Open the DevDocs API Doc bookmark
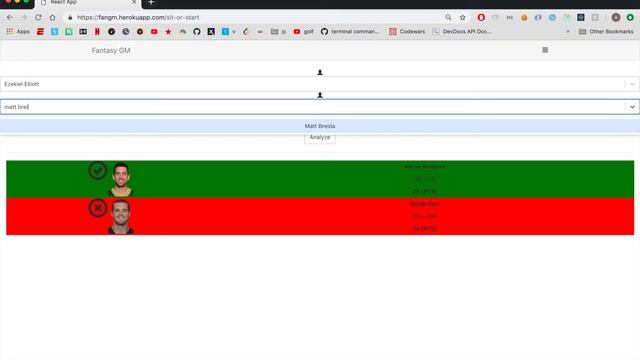Screen dimensions: 640x360 [462, 31]
